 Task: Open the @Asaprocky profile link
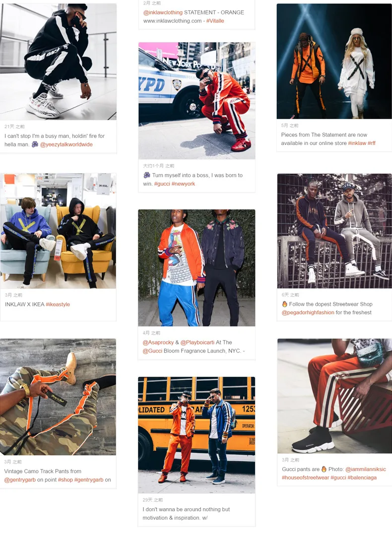pyautogui.click(x=158, y=342)
